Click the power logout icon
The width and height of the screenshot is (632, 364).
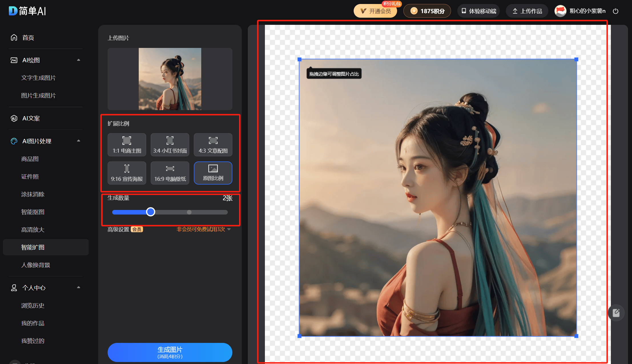pos(615,11)
